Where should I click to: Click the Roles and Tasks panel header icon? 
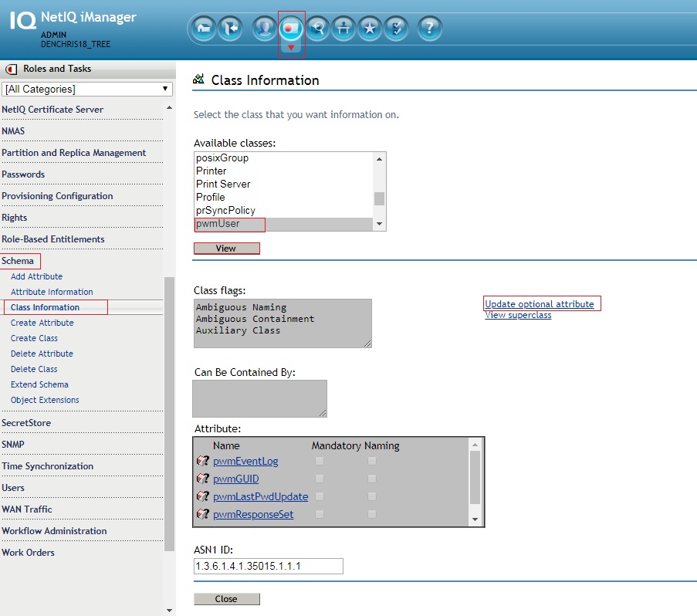[11, 69]
